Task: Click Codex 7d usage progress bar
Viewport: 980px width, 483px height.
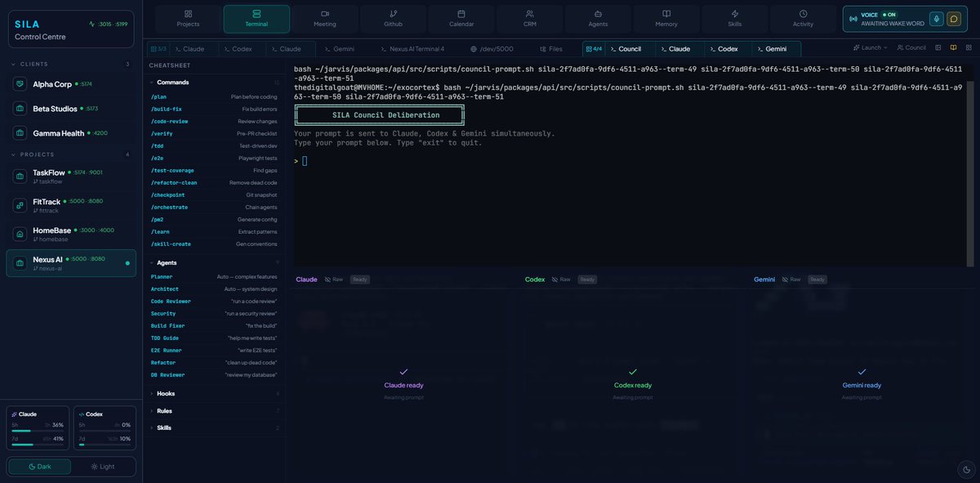Action: (x=105, y=445)
